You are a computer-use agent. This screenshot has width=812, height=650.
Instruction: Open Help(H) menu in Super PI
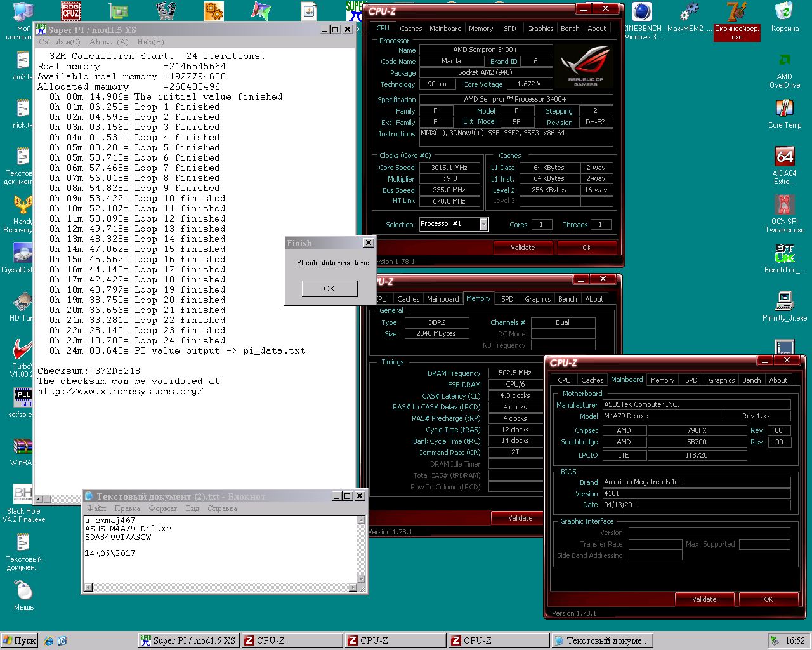point(150,42)
